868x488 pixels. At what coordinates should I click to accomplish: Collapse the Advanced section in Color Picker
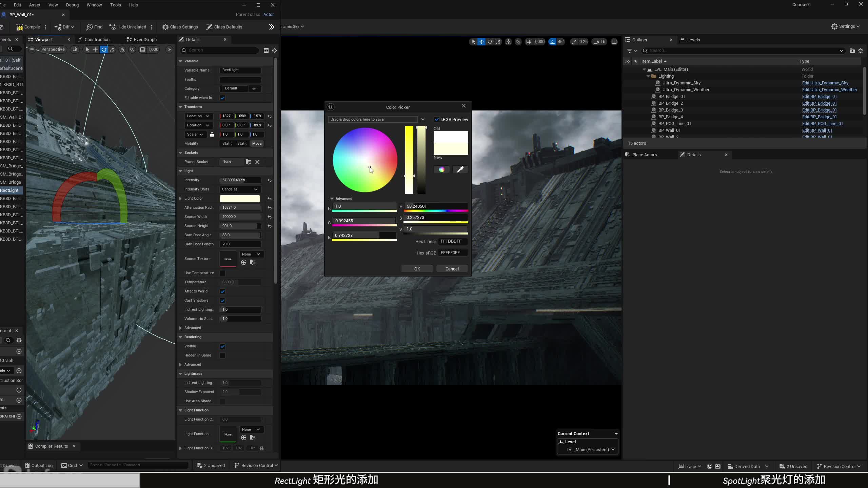332,199
